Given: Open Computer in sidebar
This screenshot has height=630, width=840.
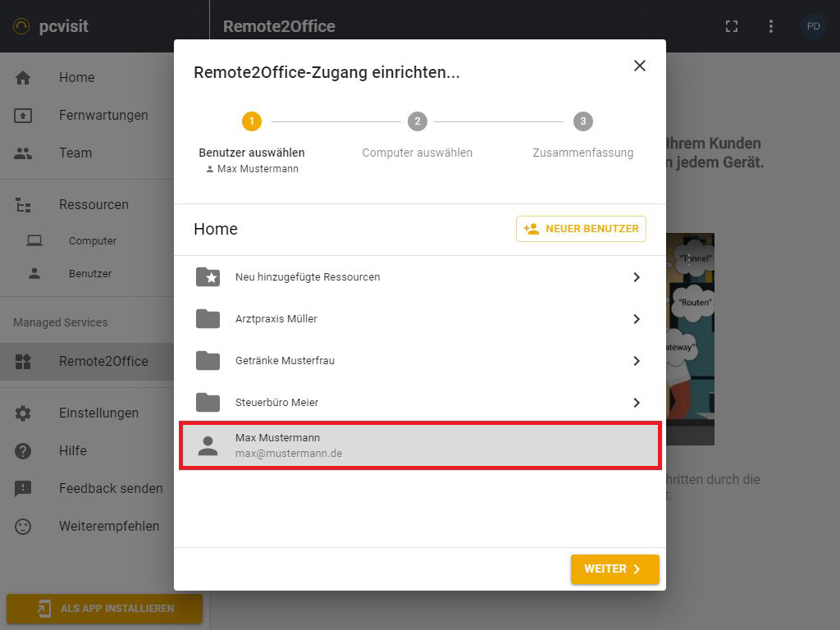Looking at the screenshot, I should 92,241.
